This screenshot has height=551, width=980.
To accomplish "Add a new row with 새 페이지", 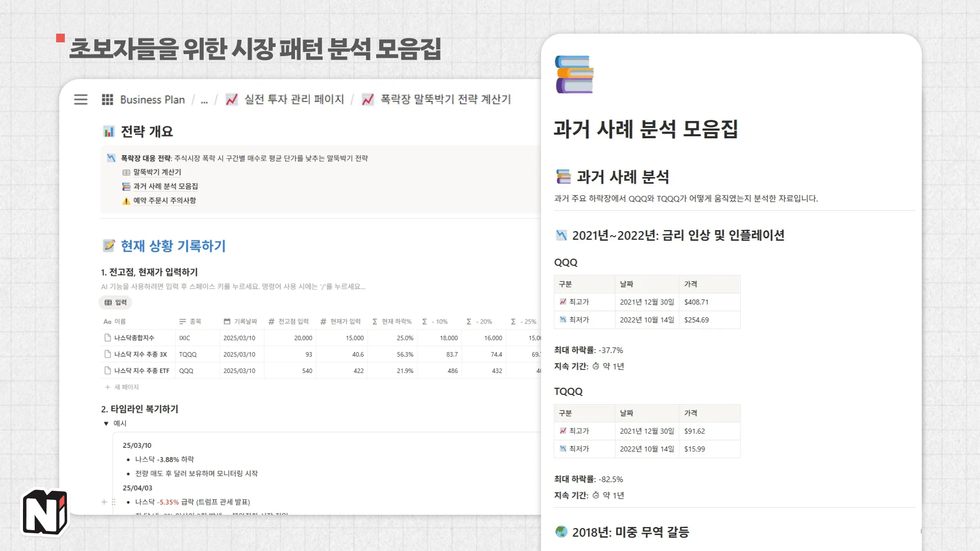I will click(x=126, y=387).
